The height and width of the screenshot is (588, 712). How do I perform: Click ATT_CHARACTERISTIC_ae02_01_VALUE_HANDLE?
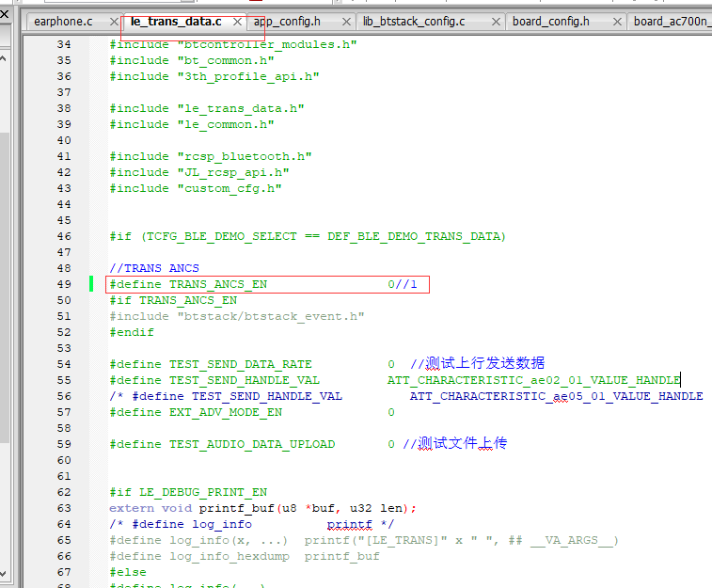click(534, 380)
